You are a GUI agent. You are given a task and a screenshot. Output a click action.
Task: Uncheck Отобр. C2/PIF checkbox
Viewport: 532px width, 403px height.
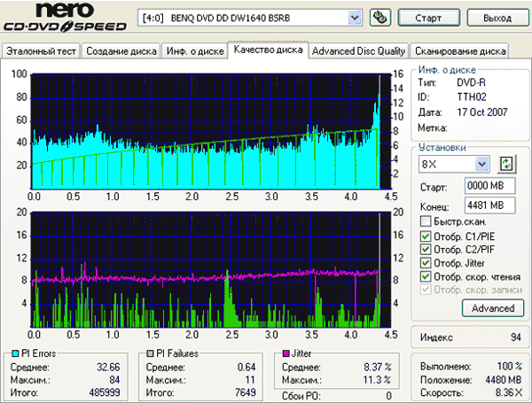425,250
